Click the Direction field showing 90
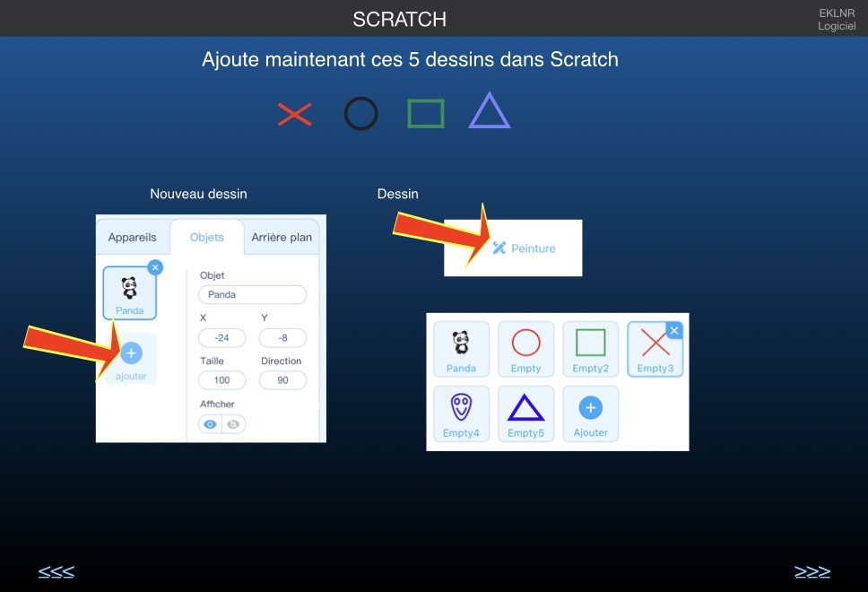Screen dimensions: 868x592 282,380
